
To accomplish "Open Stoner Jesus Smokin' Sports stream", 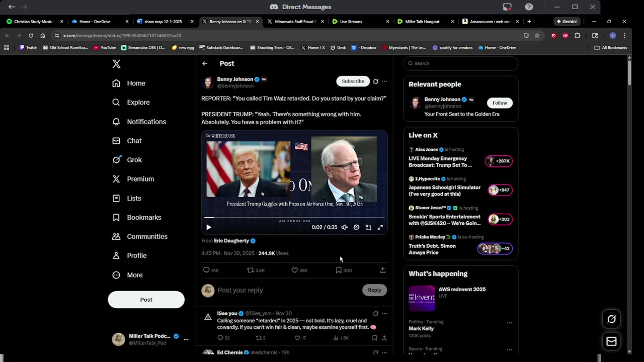I will click(x=460, y=216).
